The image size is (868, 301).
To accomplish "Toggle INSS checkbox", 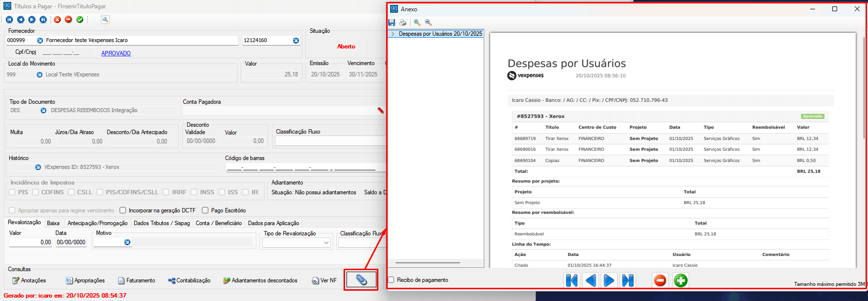I will coord(194,192).
